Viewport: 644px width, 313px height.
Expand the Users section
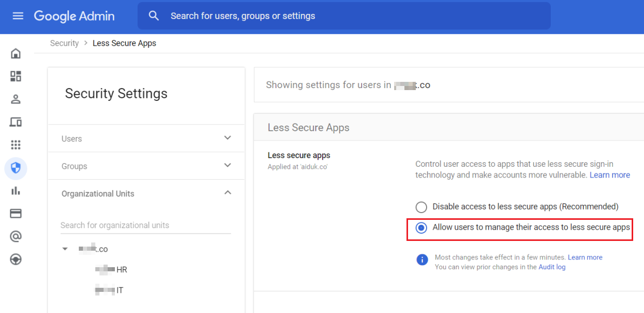[x=228, y=138]
